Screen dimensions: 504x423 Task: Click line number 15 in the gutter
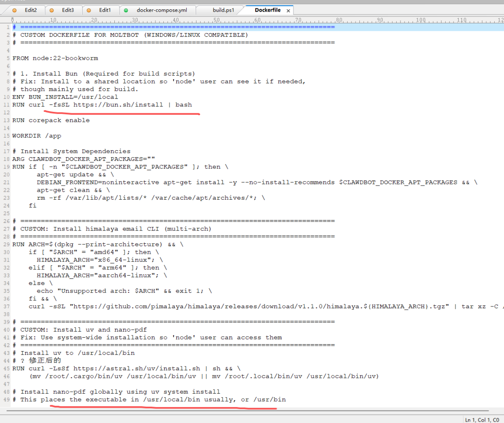(8, 136)
